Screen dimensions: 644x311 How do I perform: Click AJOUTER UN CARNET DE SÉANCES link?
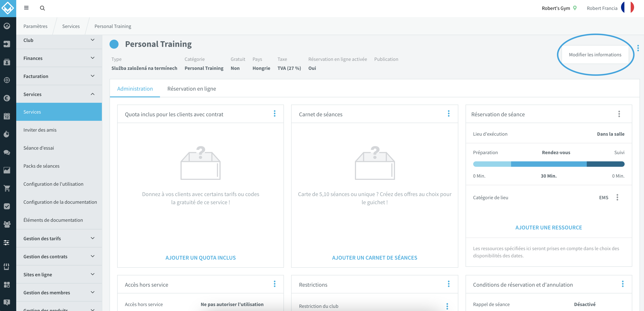[x=375, y=258]
